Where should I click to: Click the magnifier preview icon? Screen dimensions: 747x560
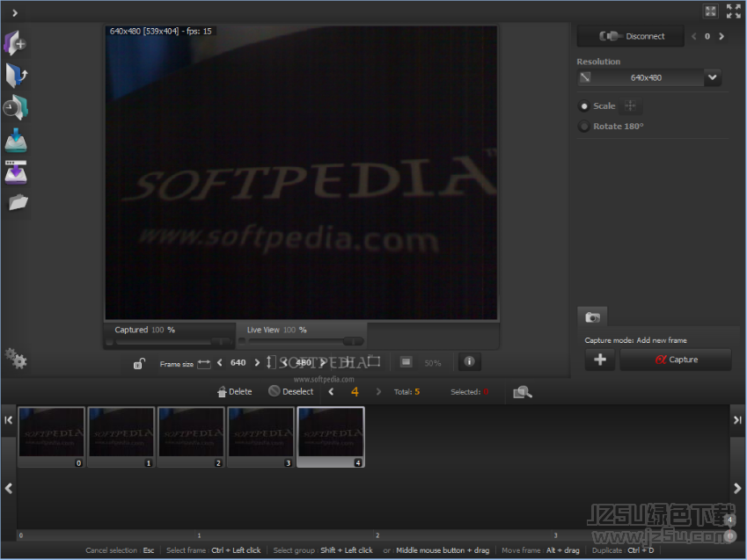[522, 392]
